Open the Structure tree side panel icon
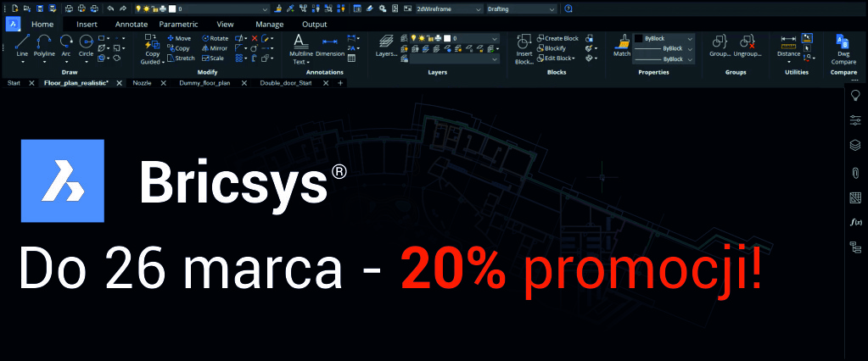 pos(855,247)
